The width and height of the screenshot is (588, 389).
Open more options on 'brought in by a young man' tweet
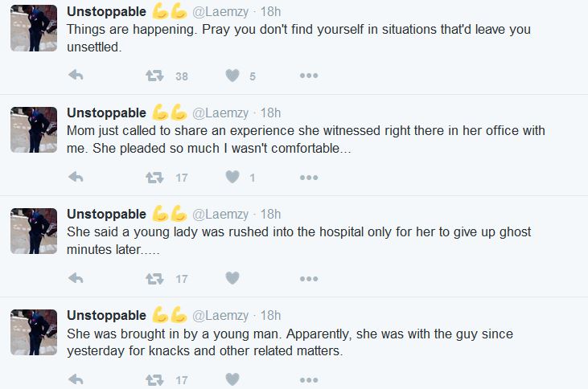click(x=309, y=379)
